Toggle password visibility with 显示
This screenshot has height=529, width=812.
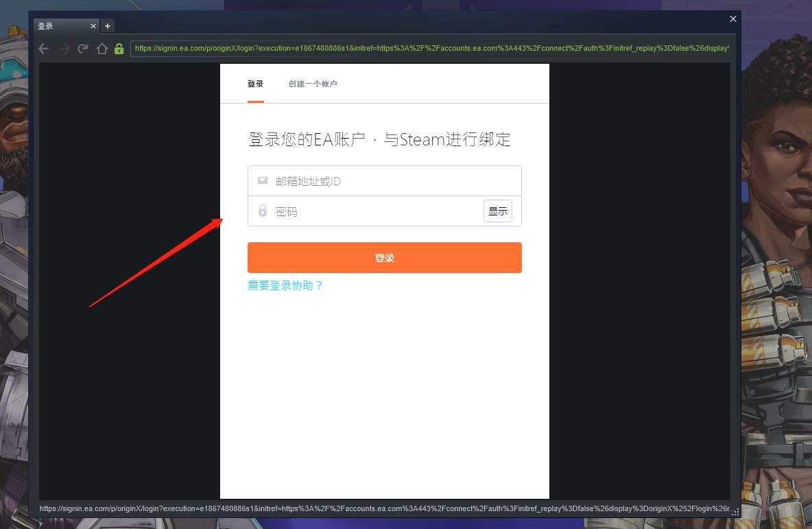pos(497,211)
